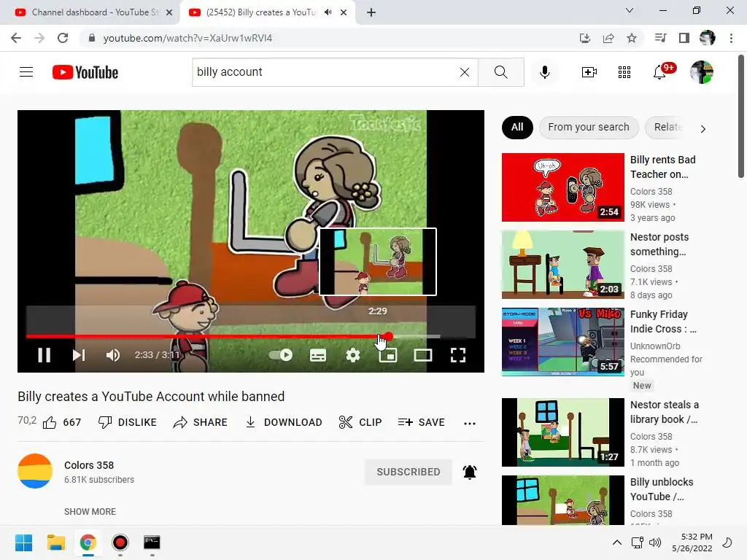Image resolution: width=747 pixels, height=560 pixels.
Task: Open Nestor steals a library book title
Action: coord(664,412)
